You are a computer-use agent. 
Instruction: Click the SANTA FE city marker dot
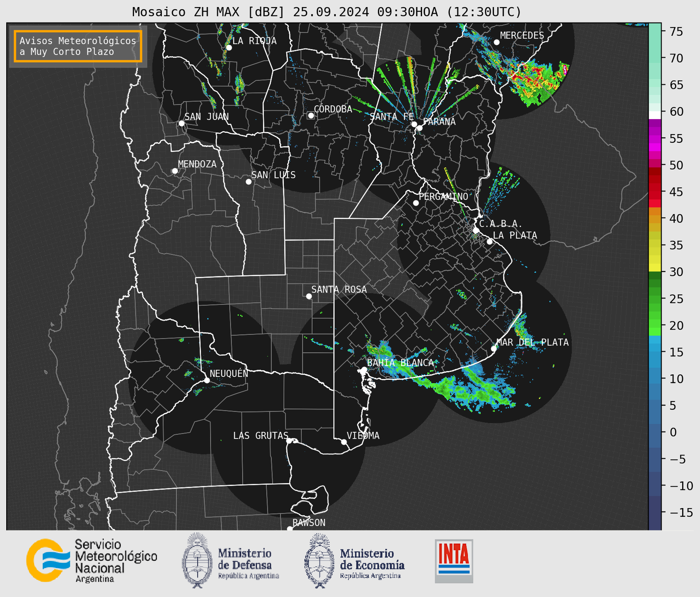414,124
